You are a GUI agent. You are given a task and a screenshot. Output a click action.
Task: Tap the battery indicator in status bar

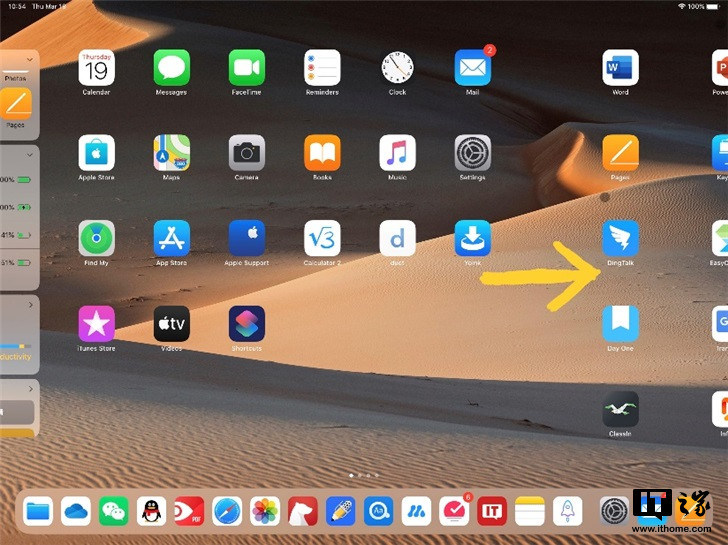pos(712,6)
